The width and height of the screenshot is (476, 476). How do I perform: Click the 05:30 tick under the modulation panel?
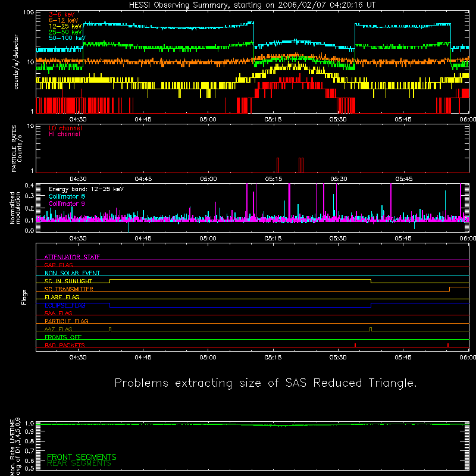point(338,239)
